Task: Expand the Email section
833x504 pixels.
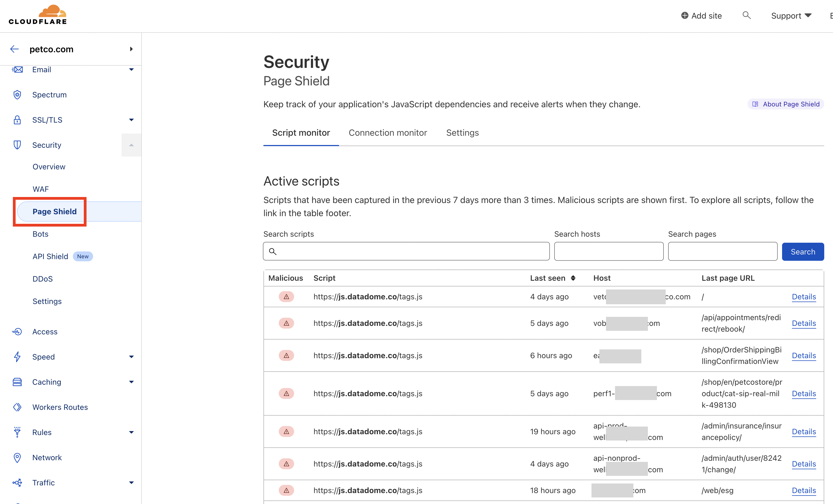Action: point(131,69)
